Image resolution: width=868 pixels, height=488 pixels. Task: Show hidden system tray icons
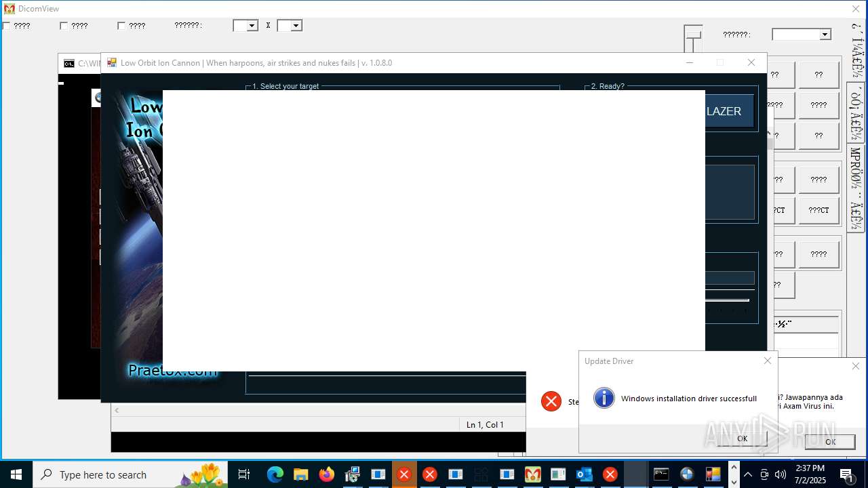click(747, 474)
